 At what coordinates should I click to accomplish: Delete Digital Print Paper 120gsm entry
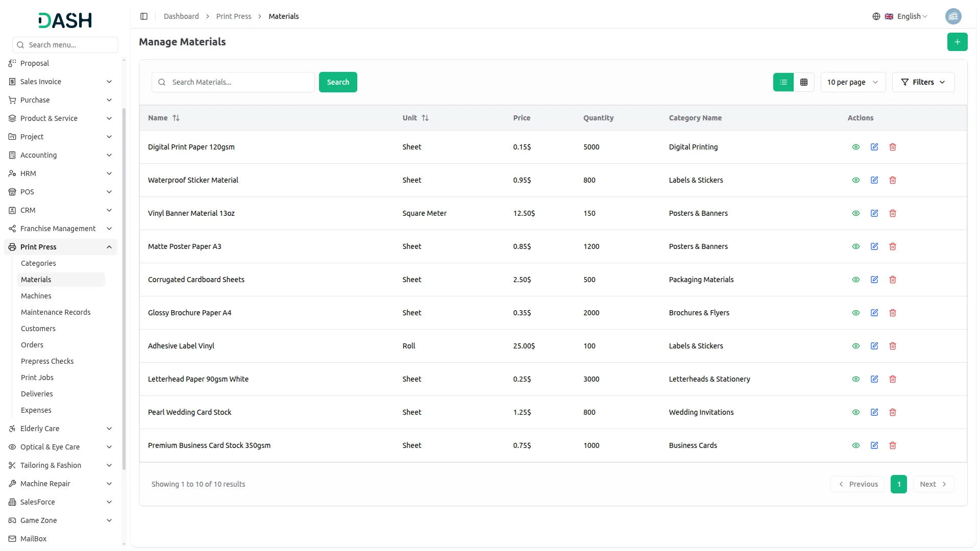892,147
